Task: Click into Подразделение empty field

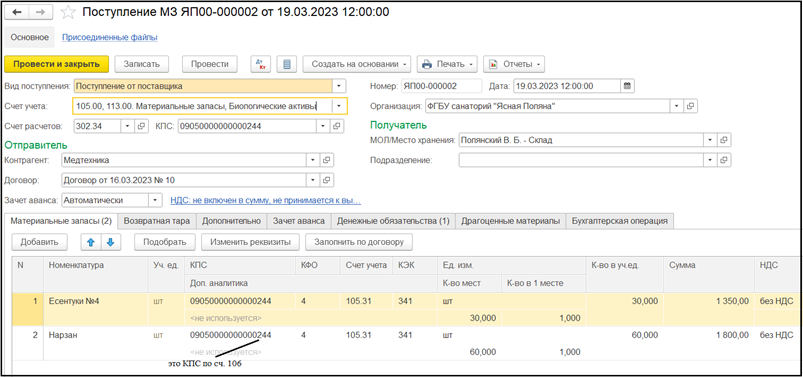Action: click(x=581, y=160)
